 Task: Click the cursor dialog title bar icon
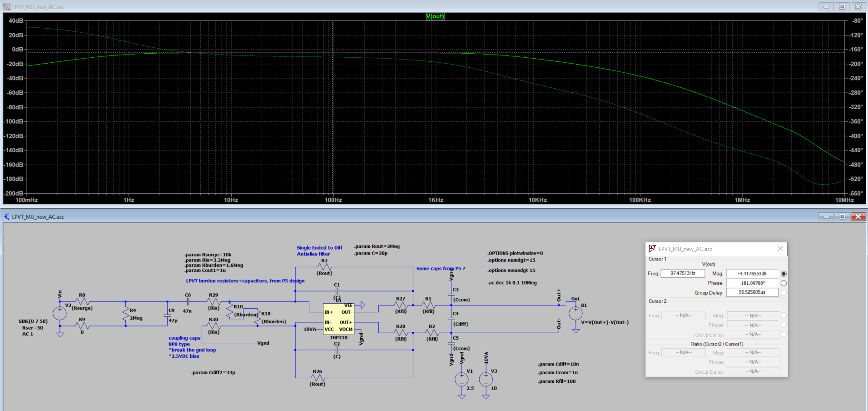pos(652,249)
